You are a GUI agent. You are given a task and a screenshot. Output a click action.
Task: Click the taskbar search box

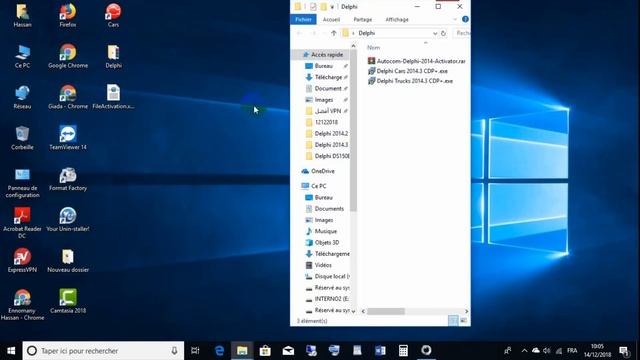[103, 351]
